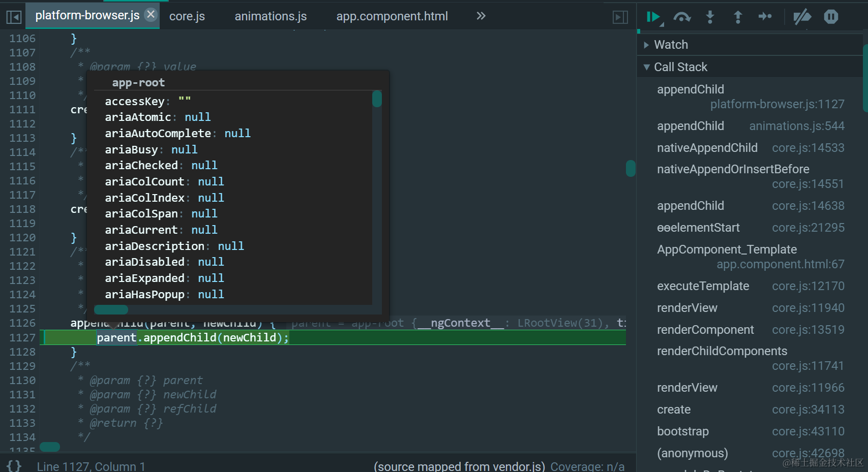This screenshot has height=472, width=868.
Task: Set a breakpoint on line 1128
Action: click(22, 352)
